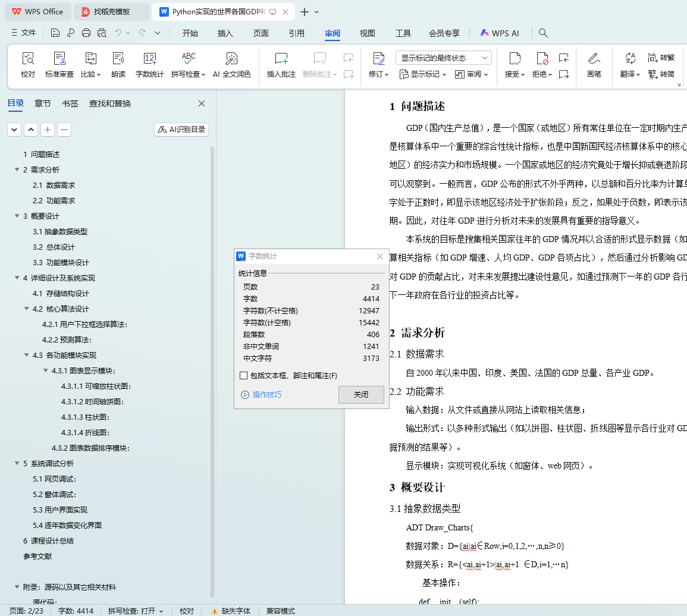Collapse the 4.3 各功能模块实现 node

click(27, 356)
